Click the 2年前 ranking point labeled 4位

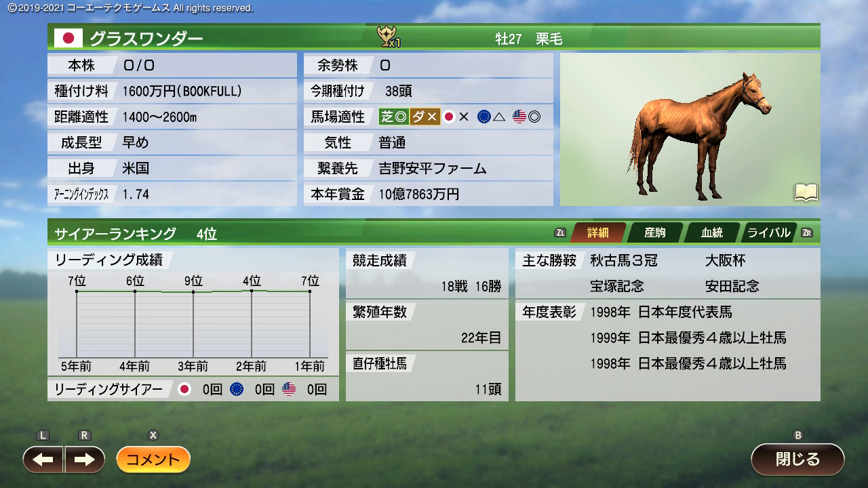coord(252,291)
